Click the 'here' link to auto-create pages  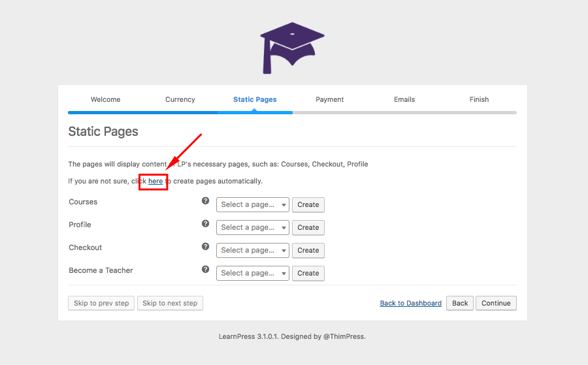coord(155,182)
